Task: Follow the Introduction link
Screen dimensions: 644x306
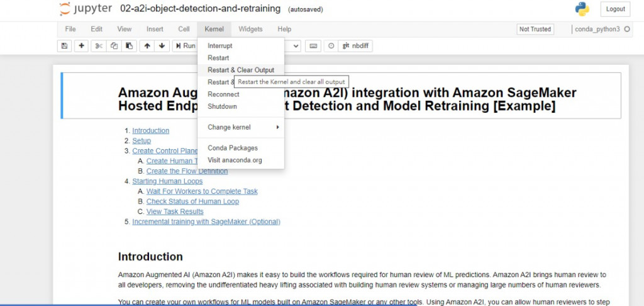Action: [x=150, y=130]
